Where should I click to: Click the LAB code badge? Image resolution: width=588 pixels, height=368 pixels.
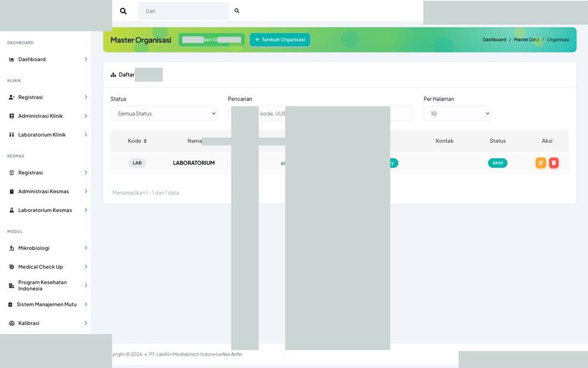[x=137, y=163]
